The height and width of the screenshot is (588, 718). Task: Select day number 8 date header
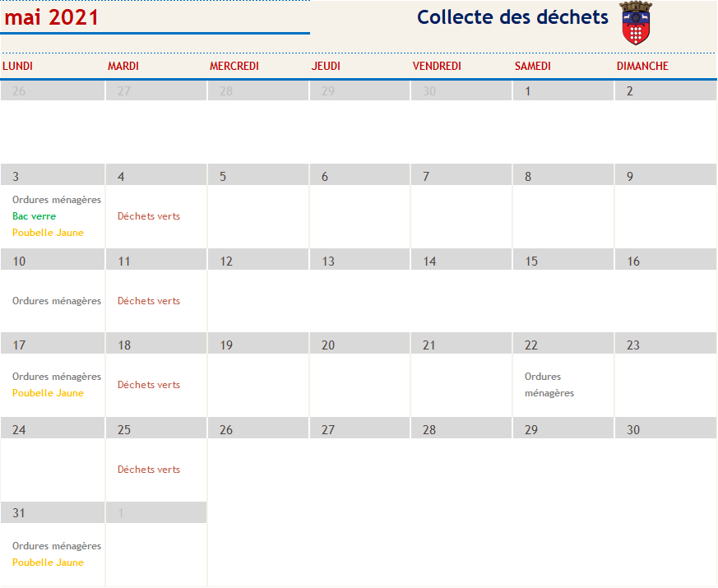(563, 175)
